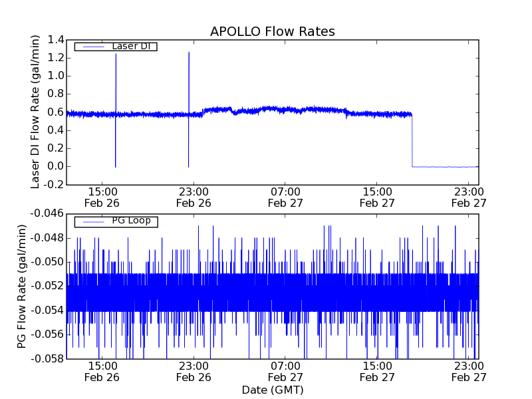Click '15:00 Feb 26' under the Laser DI plot
The image size is (532, 399).
102,198
